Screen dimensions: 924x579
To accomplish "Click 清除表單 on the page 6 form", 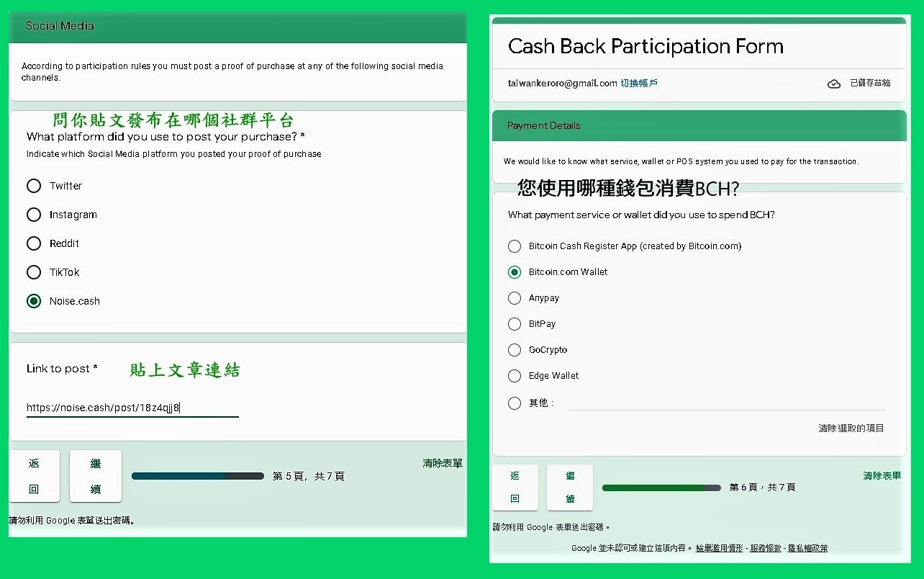I will pyautogui.click(x=882, y=475).
